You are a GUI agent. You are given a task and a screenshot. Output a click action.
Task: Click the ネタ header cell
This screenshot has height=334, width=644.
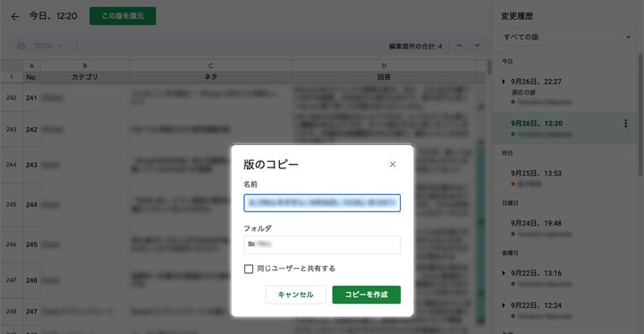pyautogui.click(x=211, y=77)
